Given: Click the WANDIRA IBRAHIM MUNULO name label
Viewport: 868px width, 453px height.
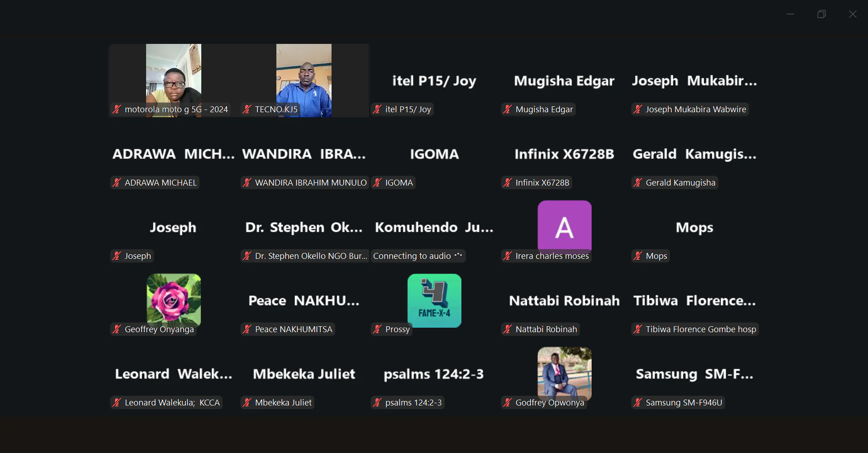Looking at the screenshot, I should tap(310, 182).
